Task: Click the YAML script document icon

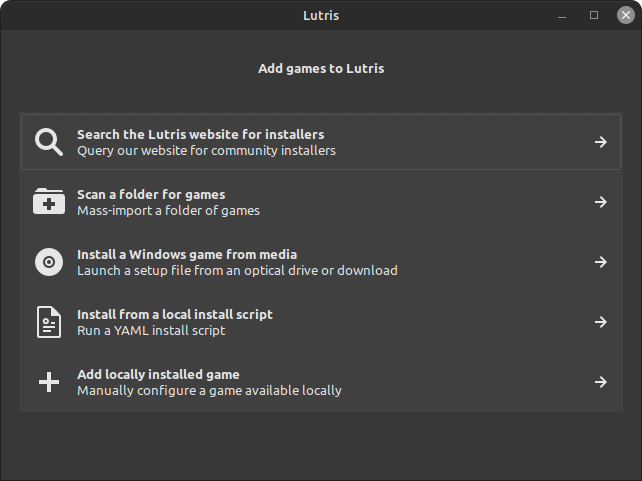Action: [49, 322]
